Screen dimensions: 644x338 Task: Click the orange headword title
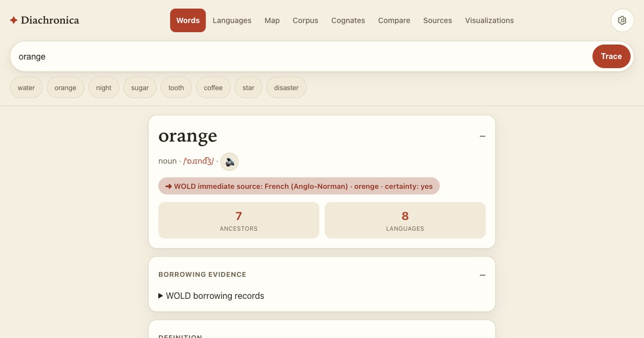point(188,136)
